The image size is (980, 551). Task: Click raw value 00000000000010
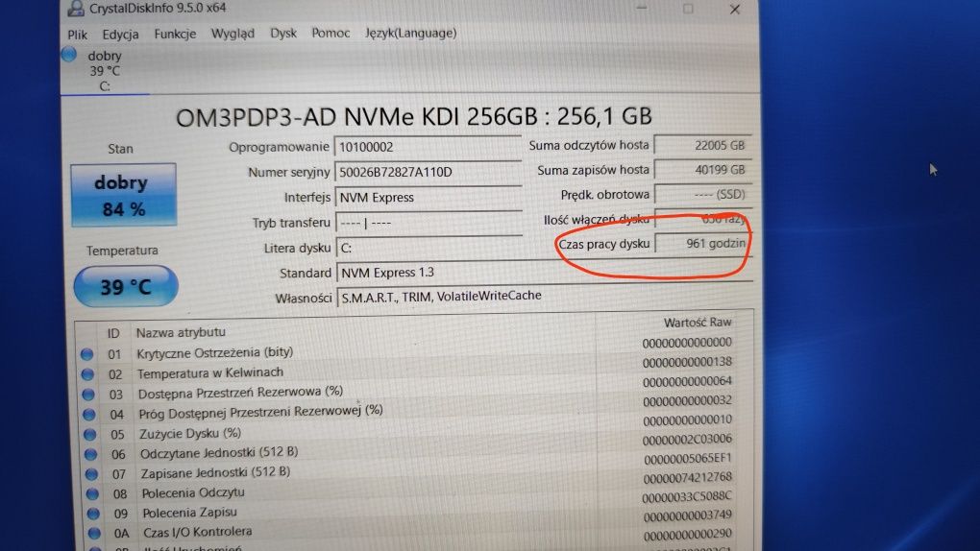coord(687,419)
